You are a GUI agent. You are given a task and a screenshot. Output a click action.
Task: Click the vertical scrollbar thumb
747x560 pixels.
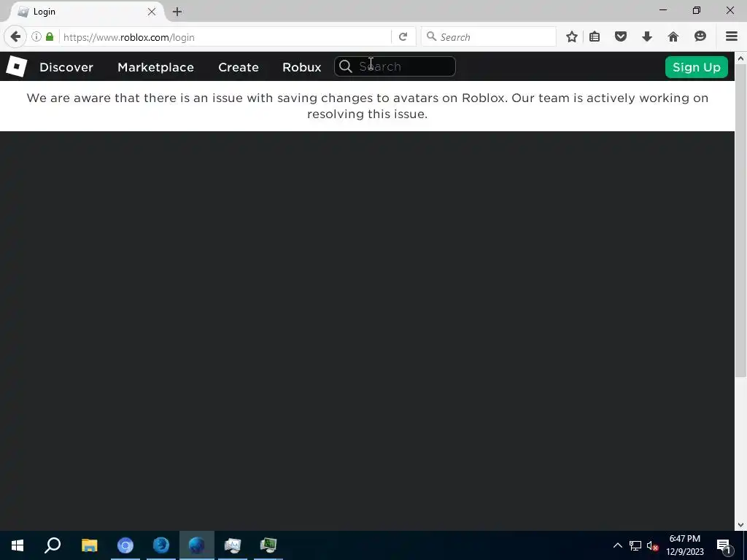740,220
